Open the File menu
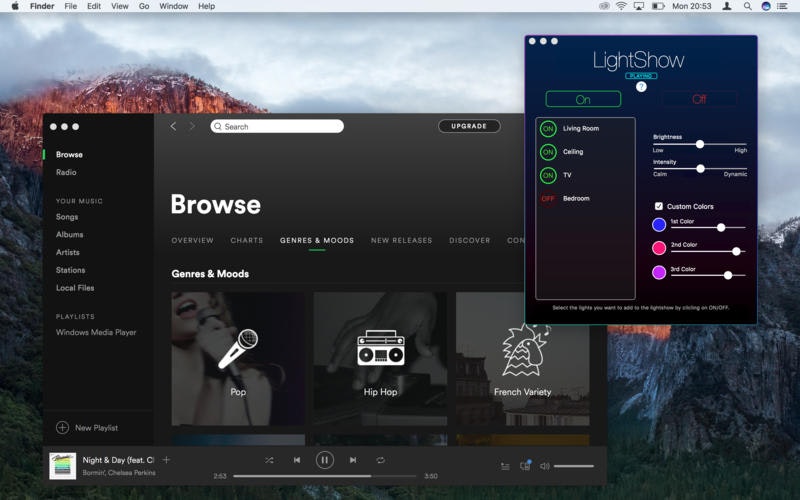This screenshot has height=500, width=800. tap(70, 6)
